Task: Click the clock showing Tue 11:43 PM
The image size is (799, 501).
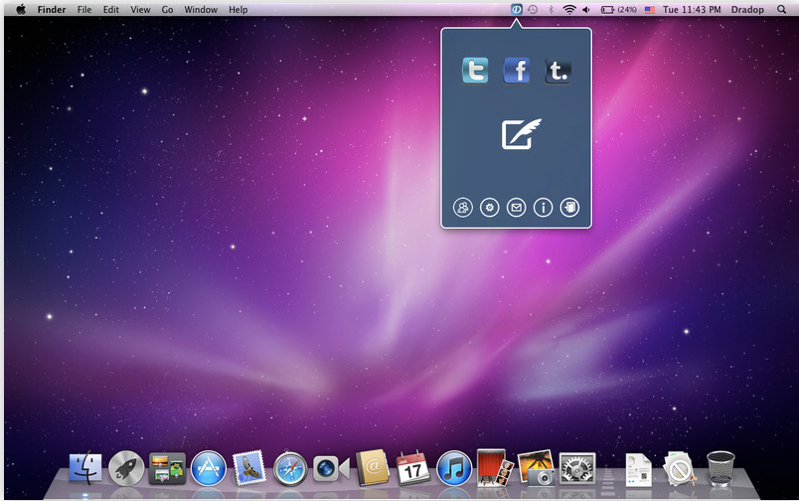Action: point(691,9)
